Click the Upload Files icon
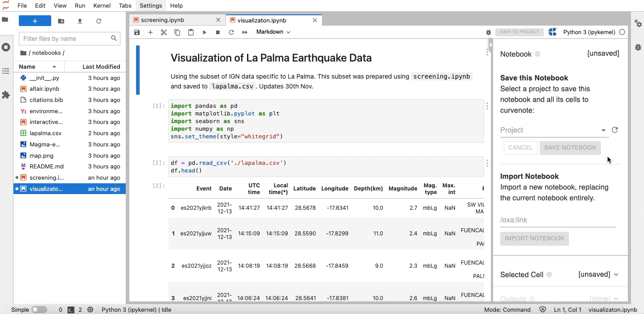644x314 pixels. [x=80, y=21]
